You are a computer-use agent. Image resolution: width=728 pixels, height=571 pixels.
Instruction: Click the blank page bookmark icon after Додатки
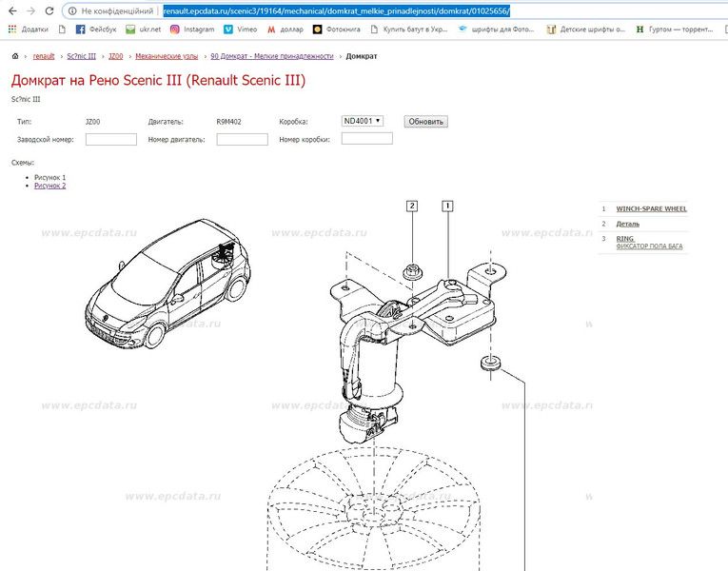[62, 30]
